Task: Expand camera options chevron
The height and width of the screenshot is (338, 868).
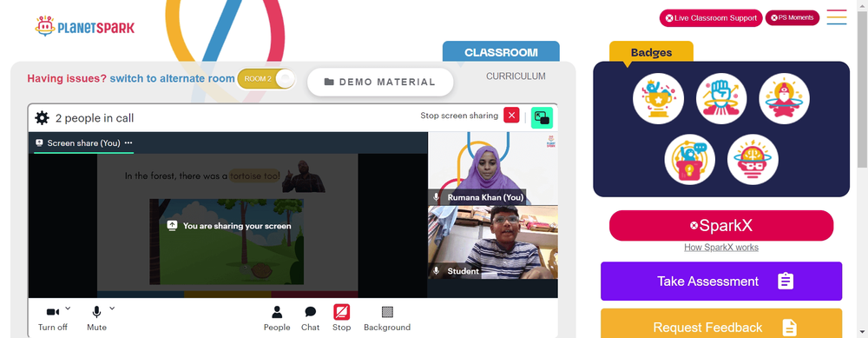Action: pos(68,308)
